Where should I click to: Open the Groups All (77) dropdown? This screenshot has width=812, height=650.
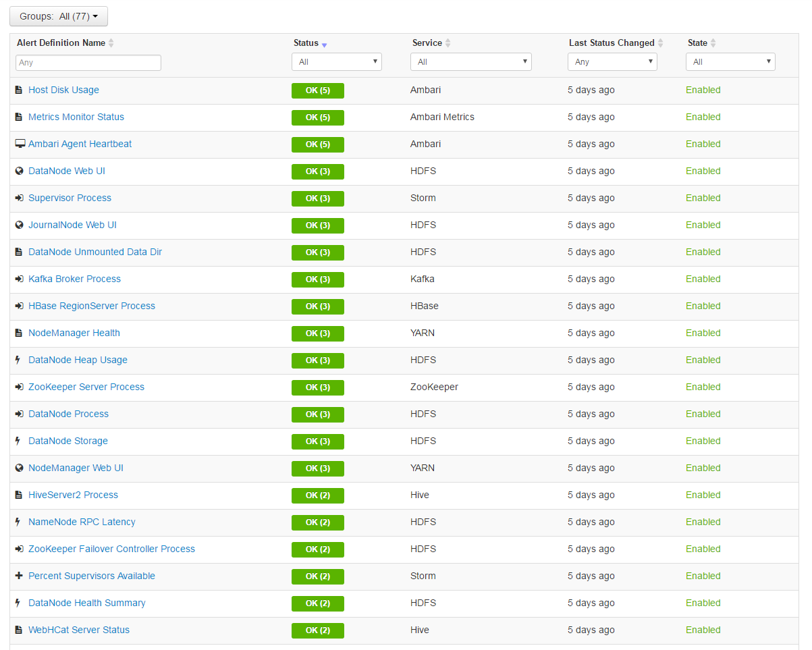pyautogui.click(x=59, y=16)
